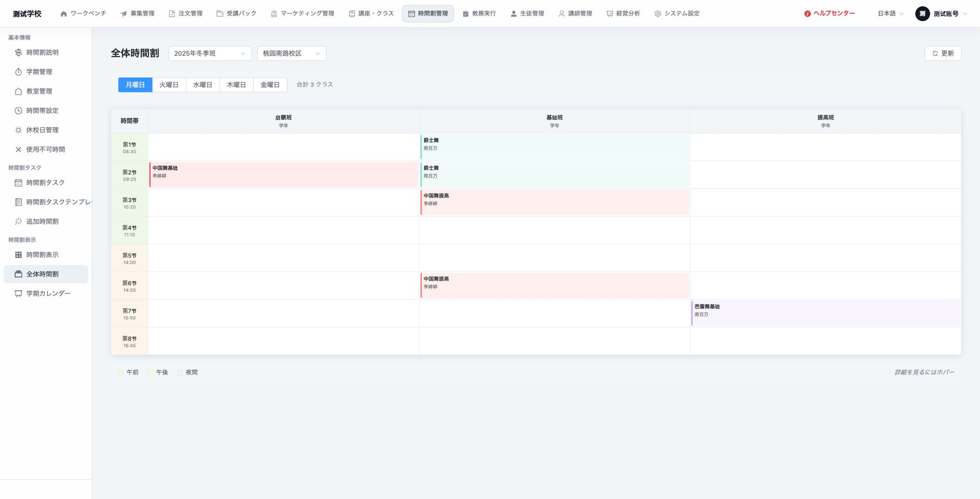This screenshot has width=980, height=499.
Task: Click the 講師管理 user icon
Action: [x=562, y=13]
